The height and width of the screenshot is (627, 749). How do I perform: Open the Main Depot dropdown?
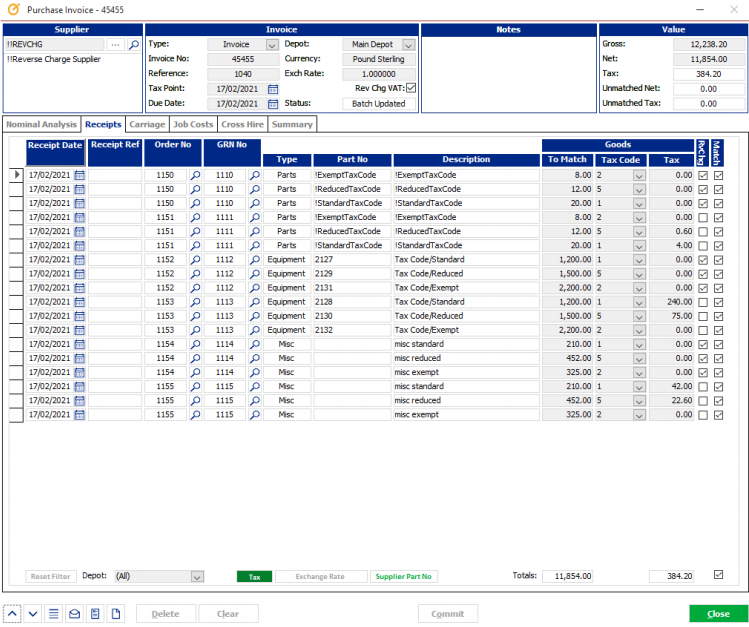click(408, 45)
